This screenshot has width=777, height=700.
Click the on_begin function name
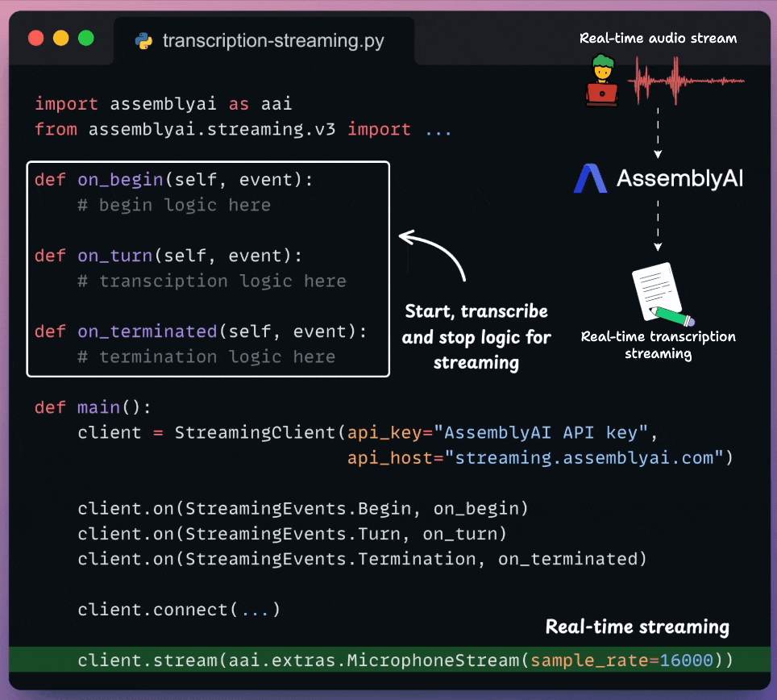click(x=120, y=180)
